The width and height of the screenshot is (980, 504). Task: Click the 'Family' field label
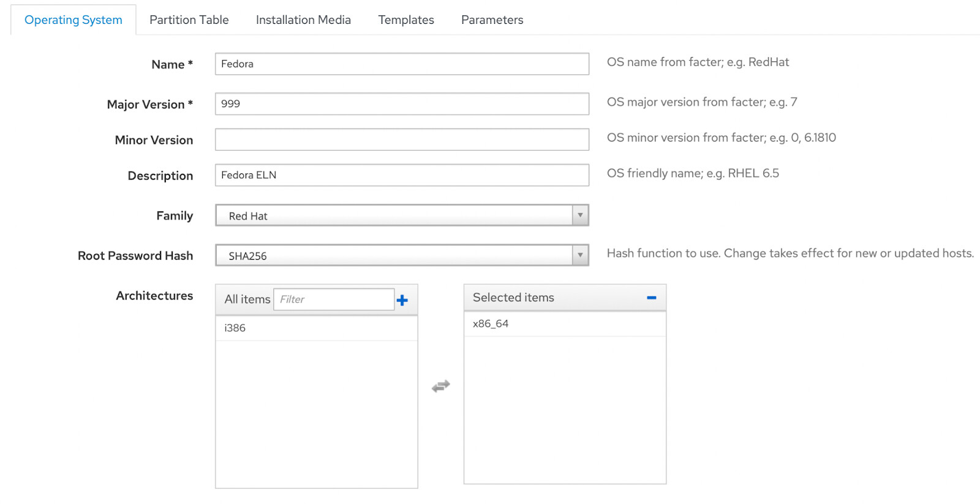(175, 216)
